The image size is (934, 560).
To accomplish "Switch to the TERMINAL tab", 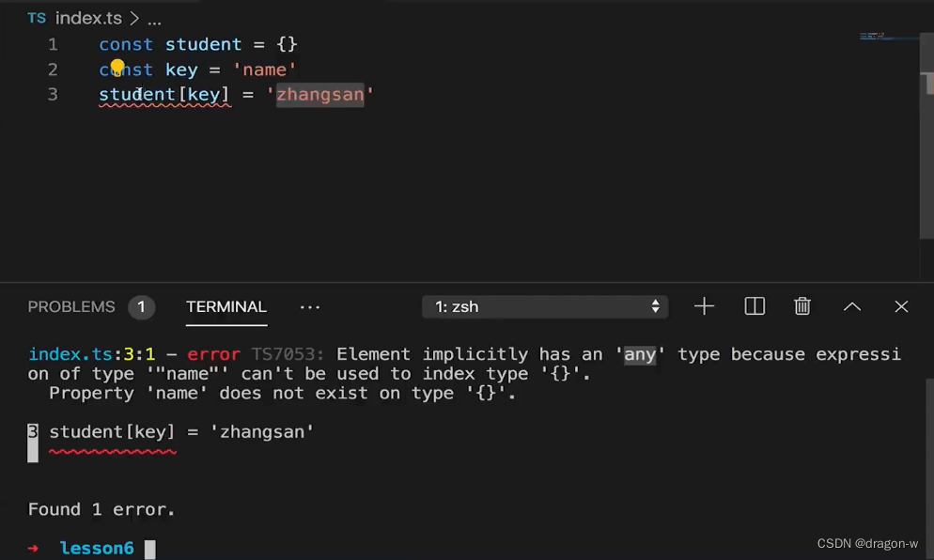I will [x=226, y=307].
